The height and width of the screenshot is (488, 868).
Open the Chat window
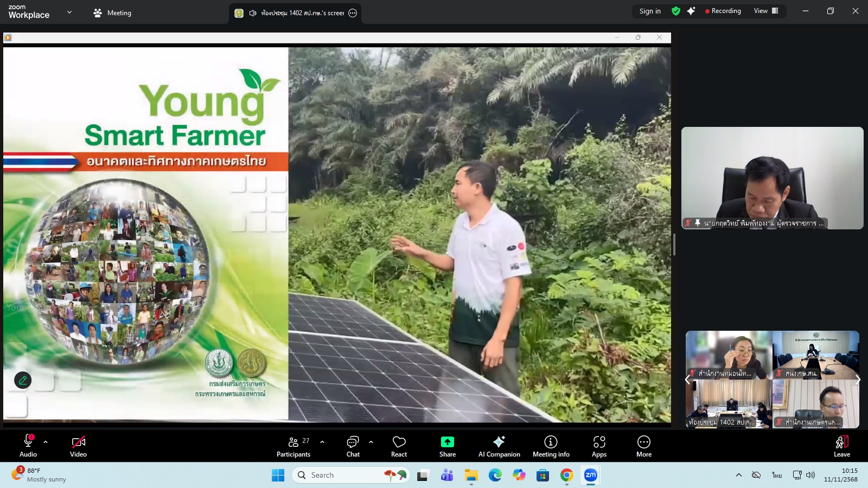[x=353, y=445]
